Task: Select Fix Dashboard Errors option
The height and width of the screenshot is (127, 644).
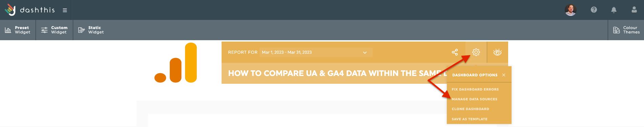Action: point(475,90)
